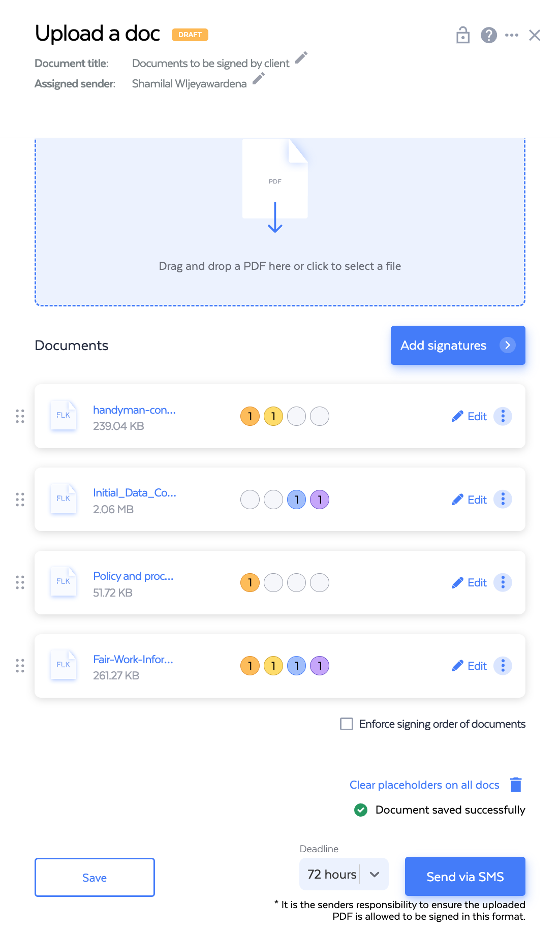
Task: Click the Edit pencil for Initial_Data_Co document
Action: (x=458, y=499)
